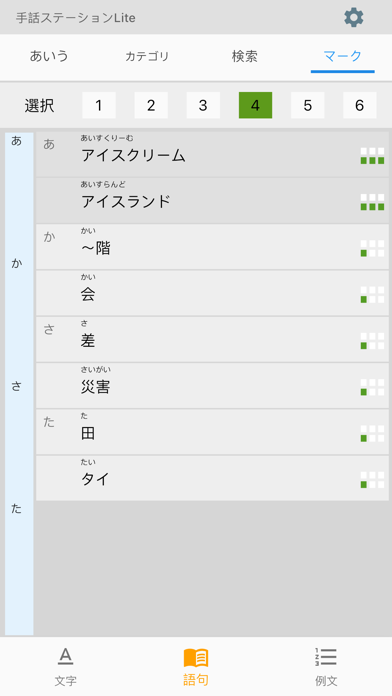Tap the 例文 numbered list icon
Image resolution: width=392 pixels, height=696 pixels.
(x=326, y=656)
